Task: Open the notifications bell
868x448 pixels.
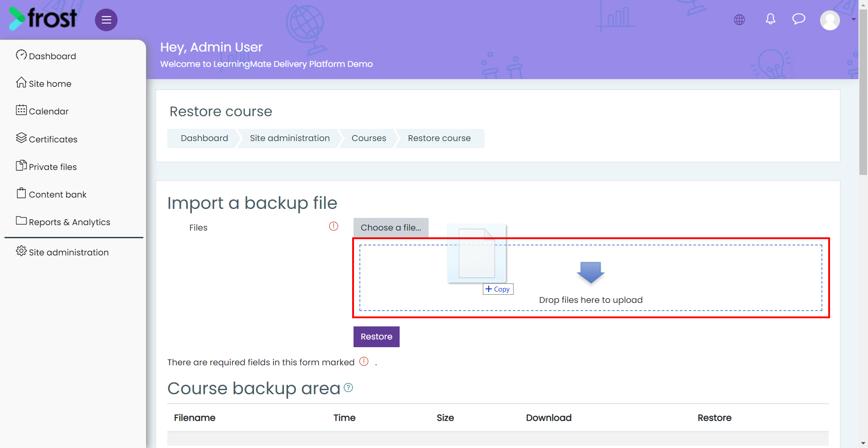Action: point(770,19)
